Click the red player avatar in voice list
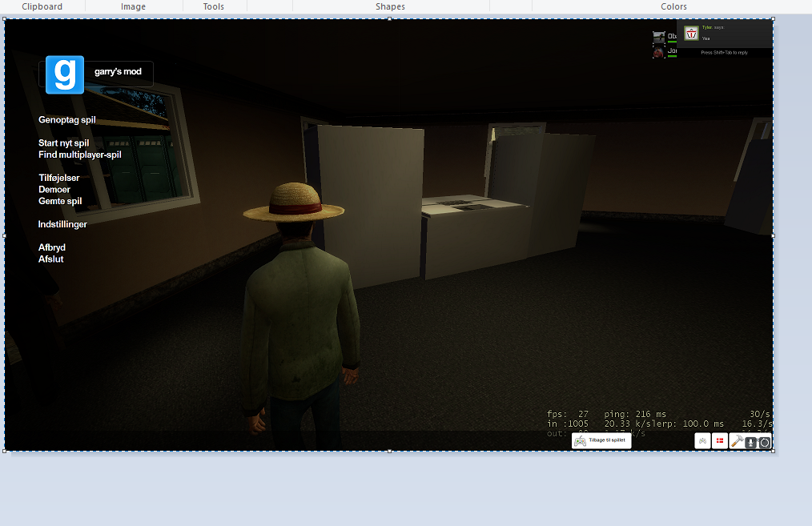This screenshot has width=812, height=526. pos(659,52)
